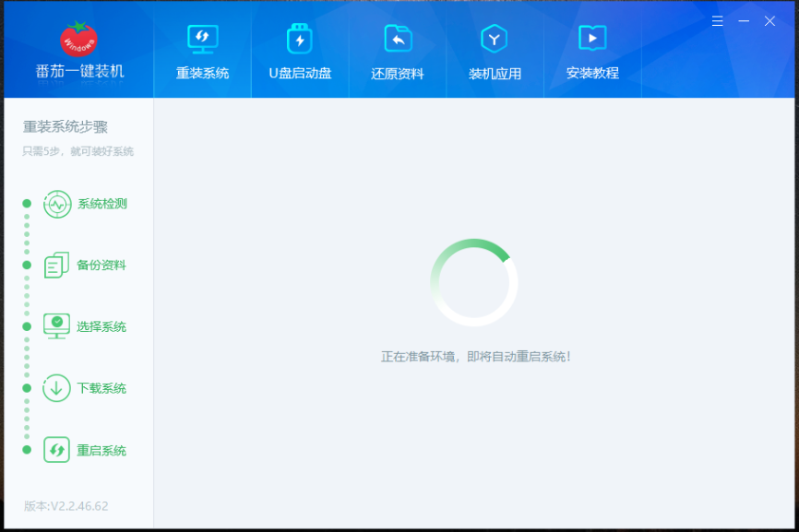Select the 备份资料 step label
This screenshot has height=532, width=799.
click(101, 266)
